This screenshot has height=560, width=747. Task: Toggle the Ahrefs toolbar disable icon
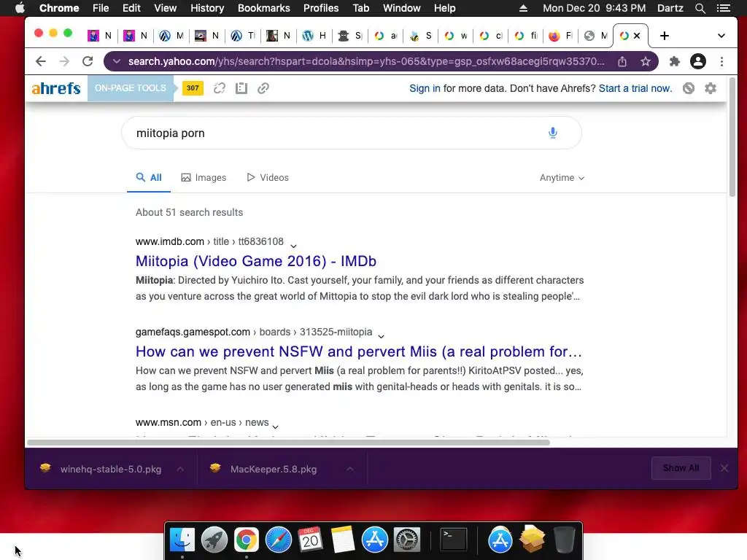coord(689,88)
